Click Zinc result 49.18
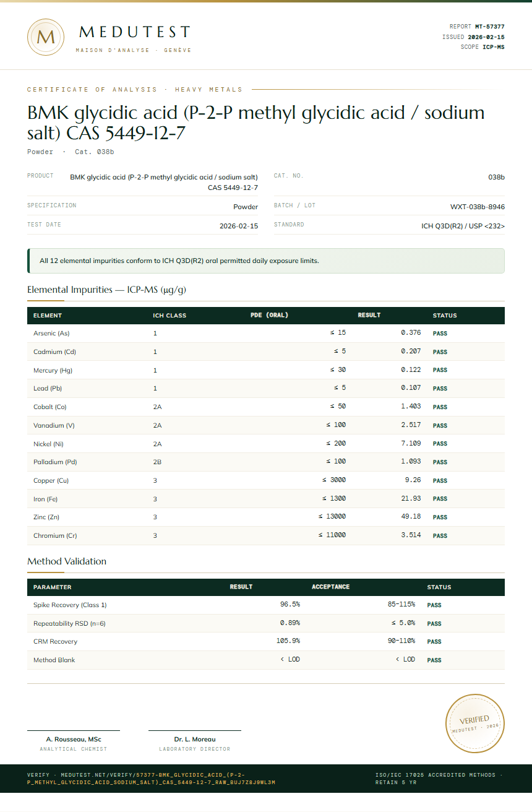This screenshot has width=532, height=812. [x=412, y=517]
